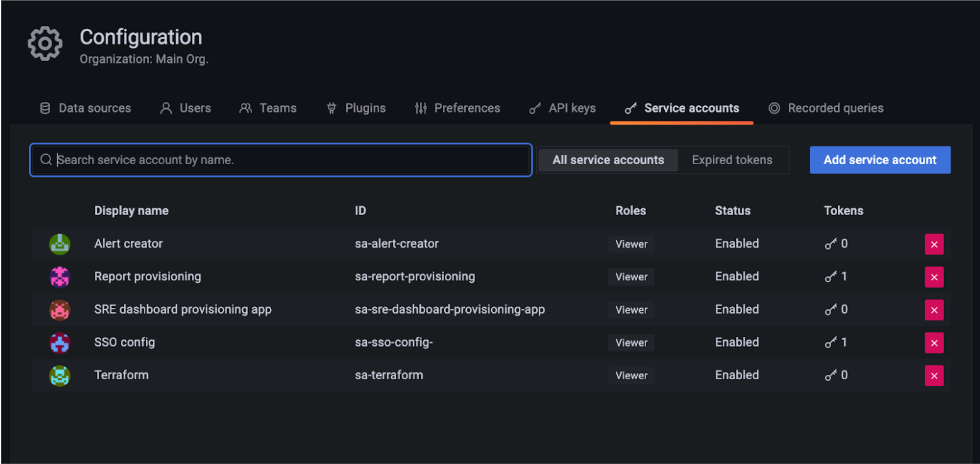The height and width of the screenshot is (464, 980).
Task: Open the role picker for Alert creator
Action: (630, 244)
